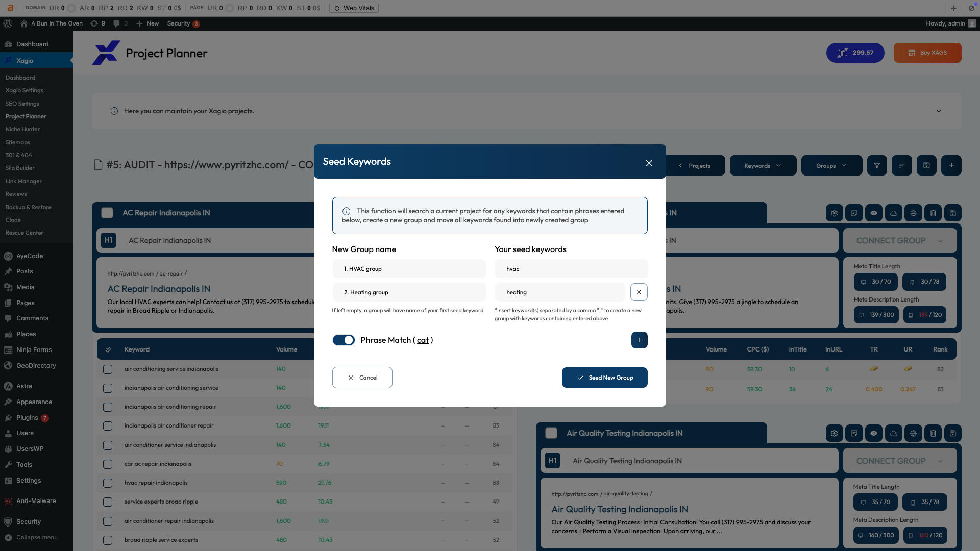The image size is (980, 551).
Task: Open notes icon for the first group
Action: [x=854, y=213]
